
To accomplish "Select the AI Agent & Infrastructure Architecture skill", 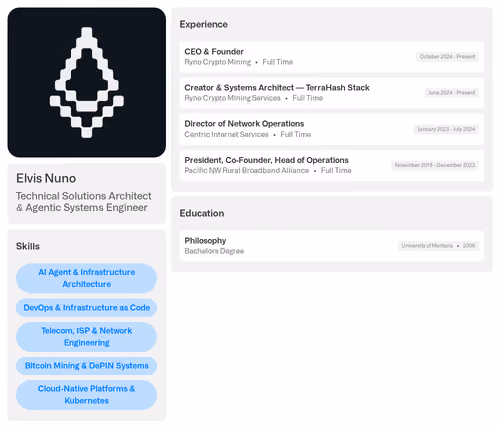I will point(87,278).
